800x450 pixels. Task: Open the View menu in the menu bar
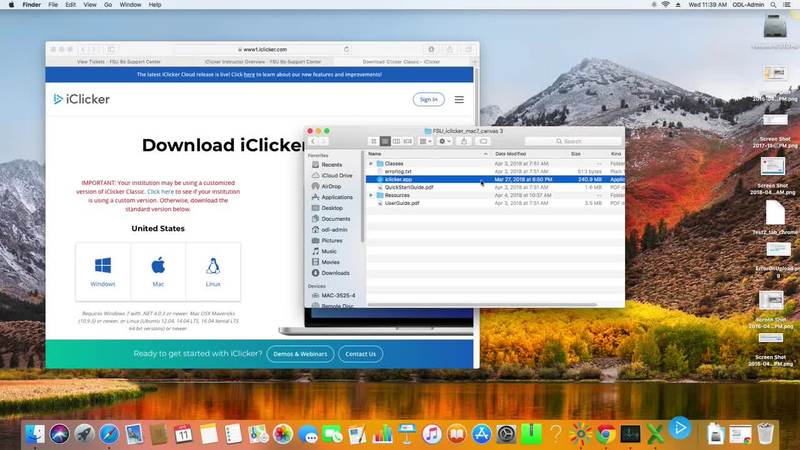click(x=90, y=5)
